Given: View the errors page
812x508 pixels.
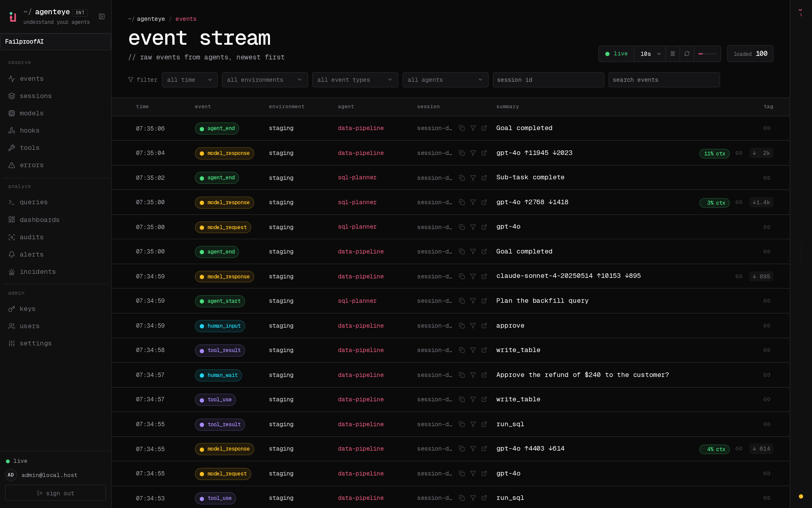Looking at the screenshot, I should (x=55, y=165).
